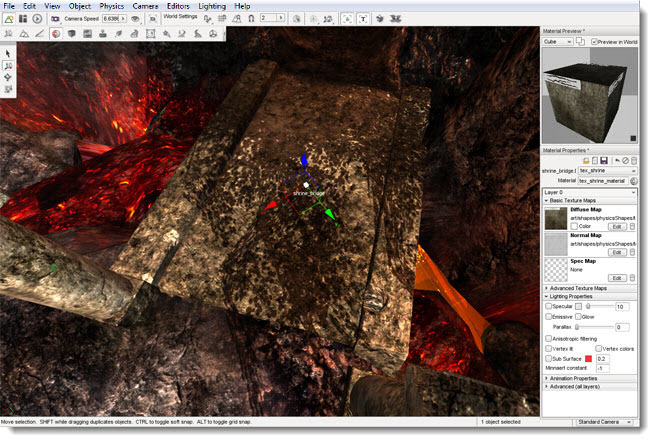Open the Datablock Editor icon
Image resolution: width=655 pixels, height=442 pixels.
87,34
